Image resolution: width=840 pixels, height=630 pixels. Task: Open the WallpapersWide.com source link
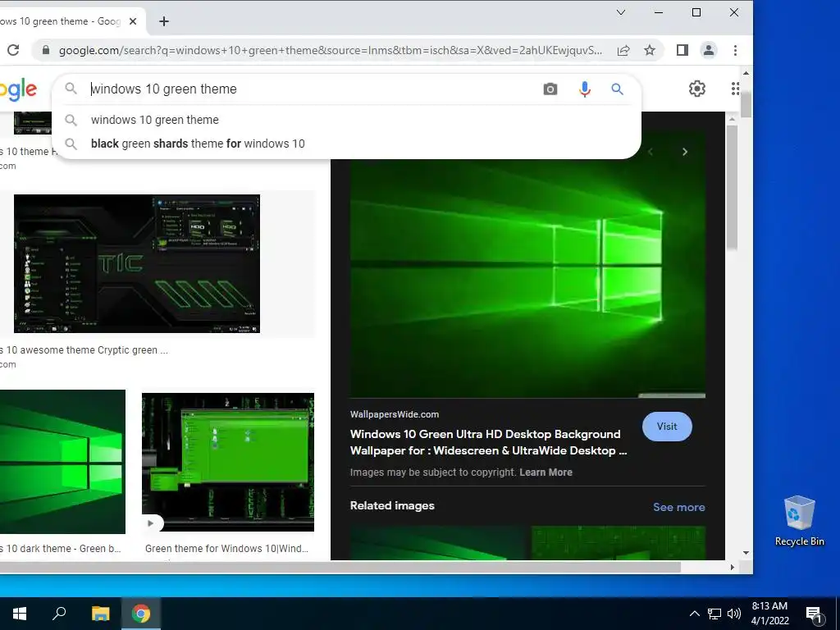(x=395, y=414)
